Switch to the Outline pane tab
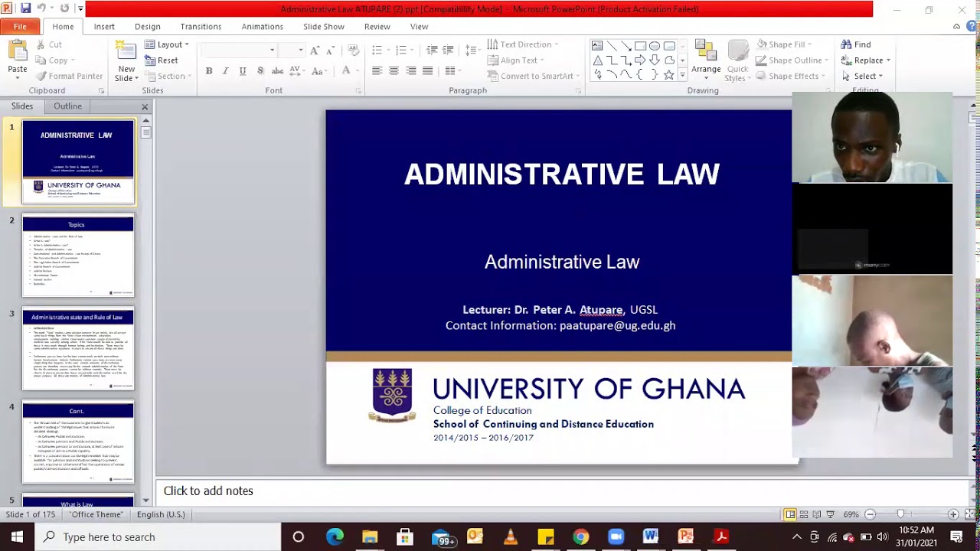980x551 pixels. 67,106
